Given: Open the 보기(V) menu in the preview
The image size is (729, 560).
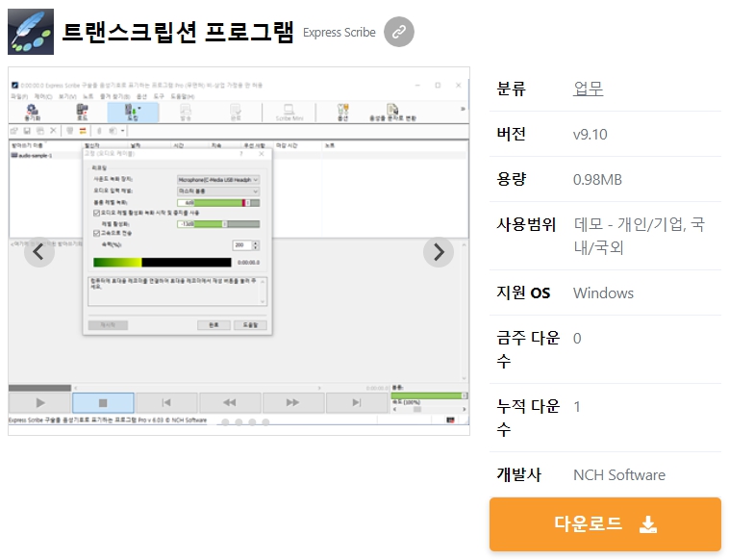Looking at the screenshot, I should pyautogui.click(x=67, y=96).
